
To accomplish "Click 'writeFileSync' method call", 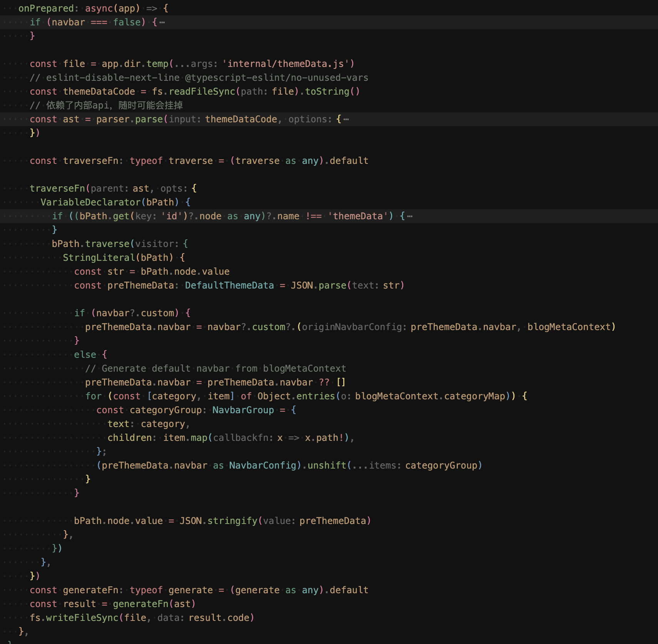I will (x=82, y=618).
